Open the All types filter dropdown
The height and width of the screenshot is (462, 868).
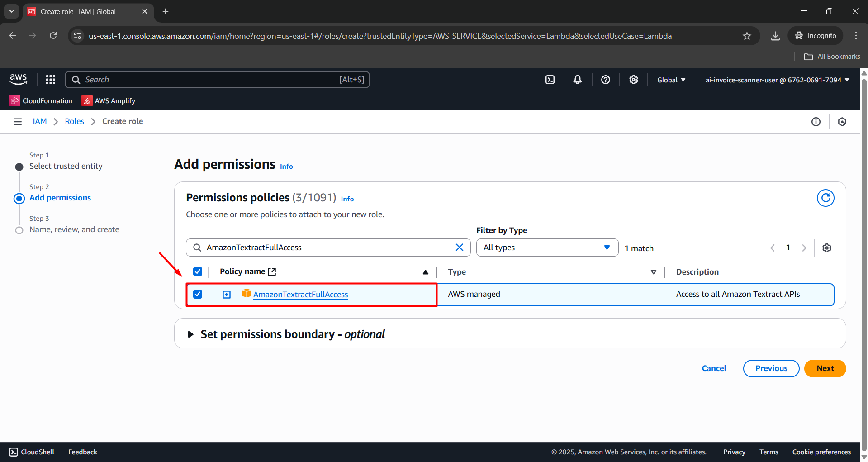[x=547, y=248]
